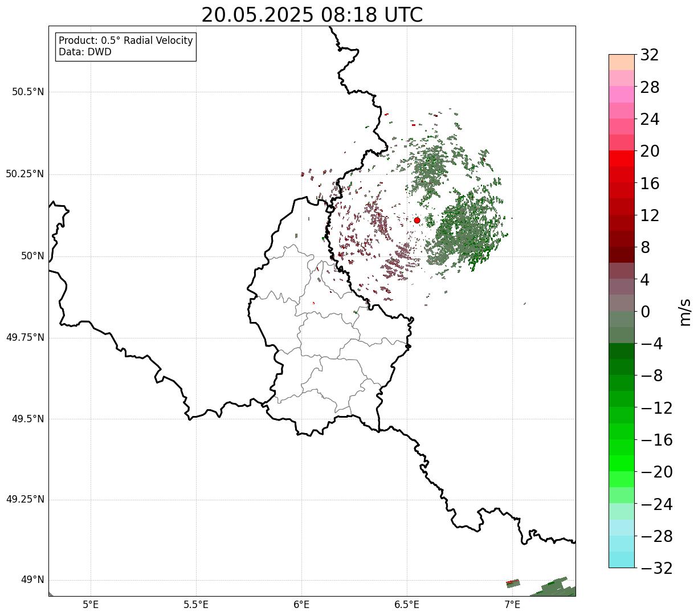The width and height of the screenshot is (698, 616).
Task: Click the latitude label 49.75°N
Action: (x=25, y=337)
